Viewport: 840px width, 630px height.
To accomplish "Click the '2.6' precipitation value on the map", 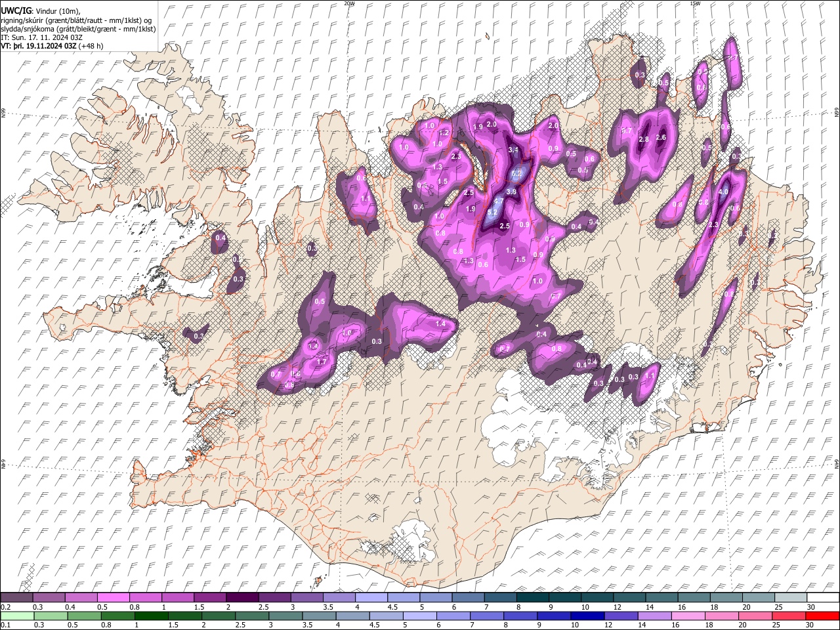I will click(661, 137).
